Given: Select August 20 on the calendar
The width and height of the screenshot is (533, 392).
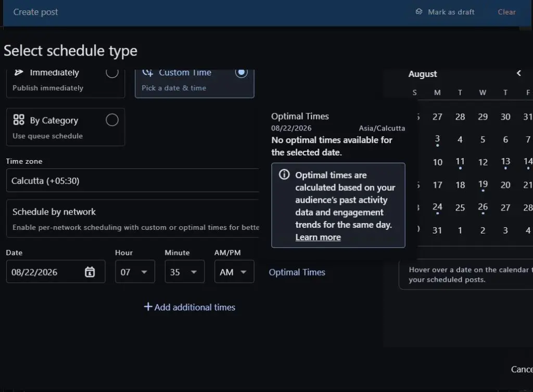Looking at the screenshot, I should (505, 185).
